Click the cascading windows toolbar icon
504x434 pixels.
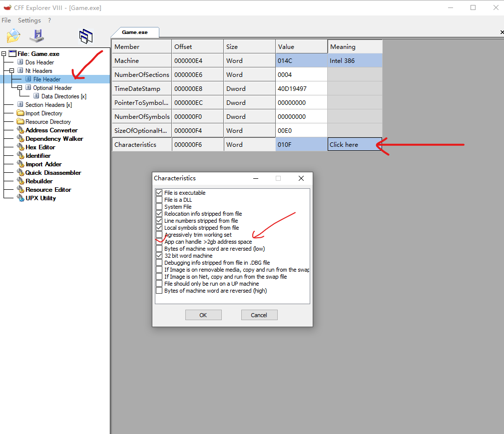(x=86, y=36)
